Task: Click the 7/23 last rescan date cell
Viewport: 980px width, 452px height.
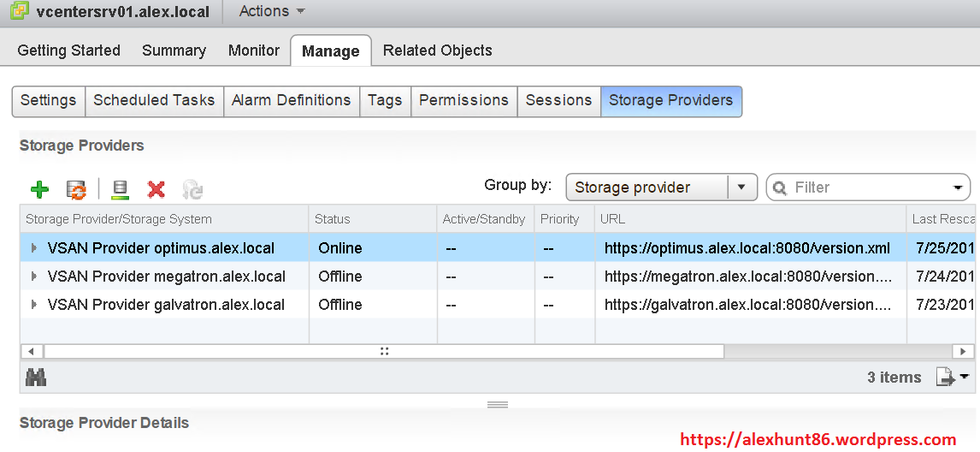Action: pos(941,305)
